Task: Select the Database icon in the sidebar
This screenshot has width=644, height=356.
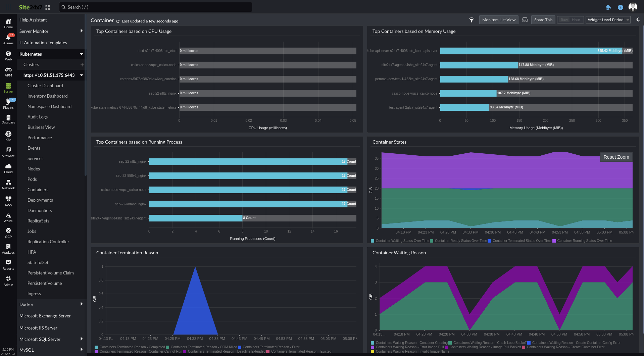Action: click(x=8, y=118)
